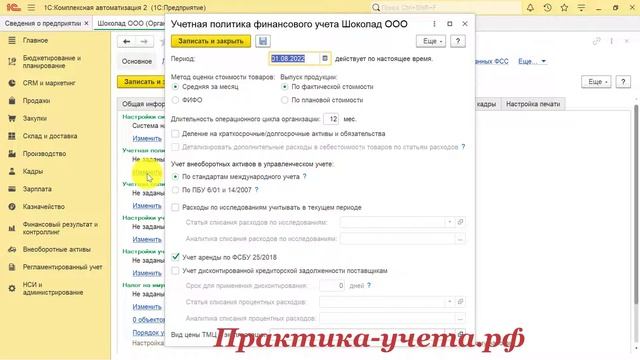
Task: Open the Зарплата section
Action: (37, 189)
